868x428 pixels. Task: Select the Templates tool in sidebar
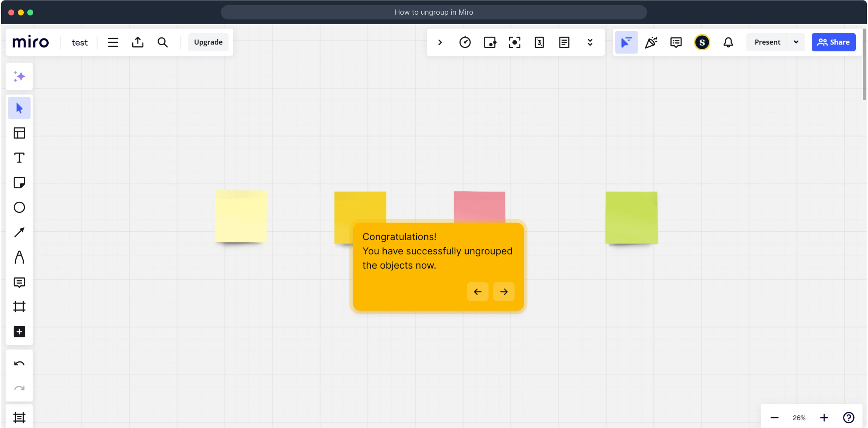19,133
